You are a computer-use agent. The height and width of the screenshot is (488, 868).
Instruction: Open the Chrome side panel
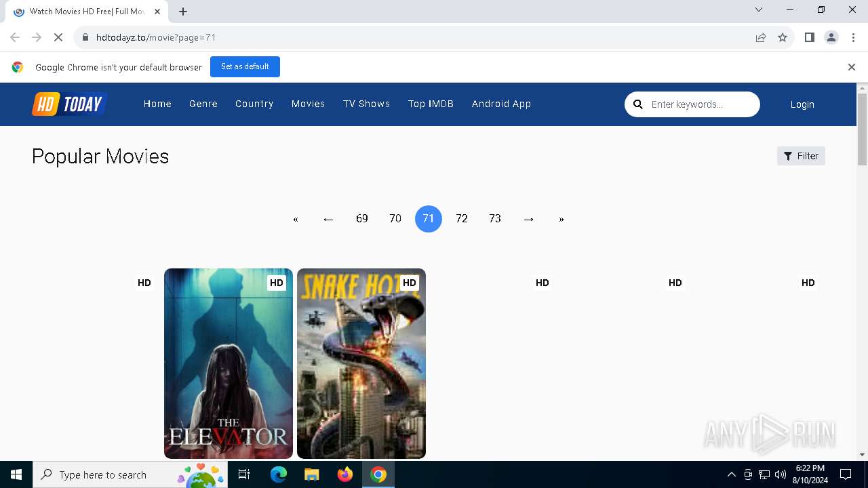[x=809, y=37]
